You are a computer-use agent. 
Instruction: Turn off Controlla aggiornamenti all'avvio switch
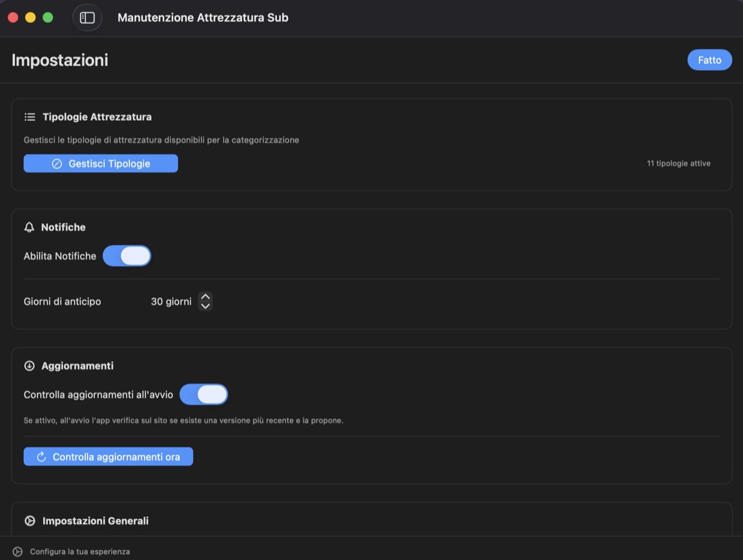204,394
